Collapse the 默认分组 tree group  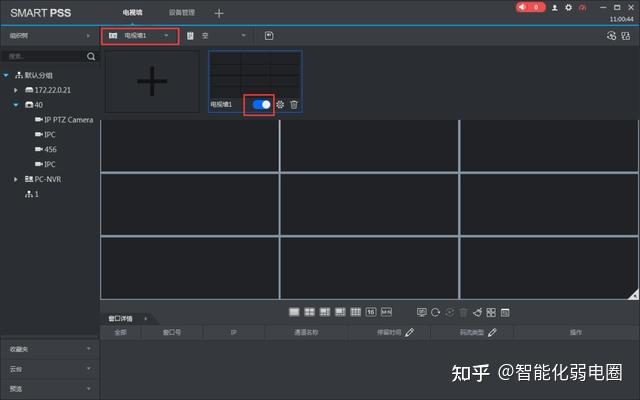click(x=6, y=75)
